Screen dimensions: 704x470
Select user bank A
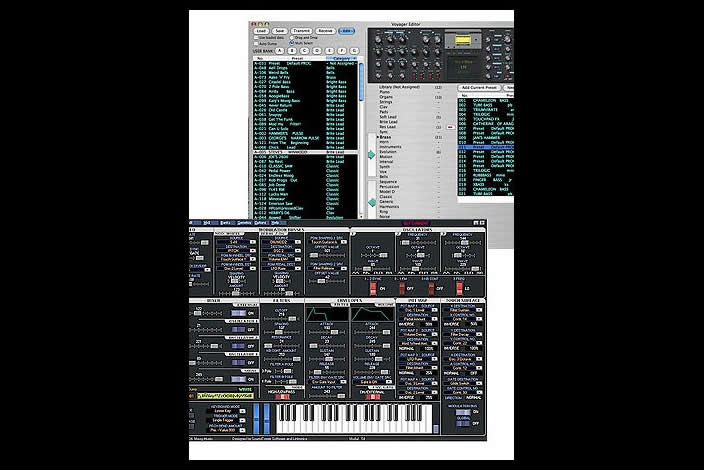coord(280,51)
